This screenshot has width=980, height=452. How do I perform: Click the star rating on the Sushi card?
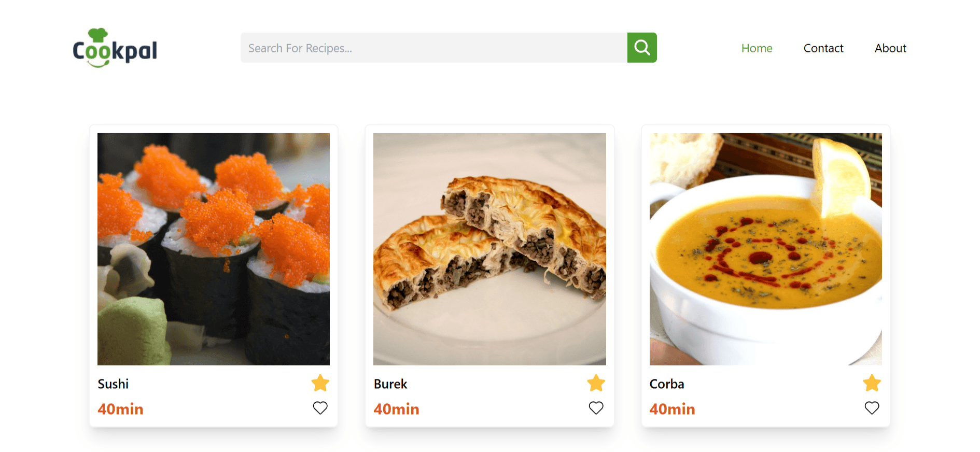(x=320, y=383)
